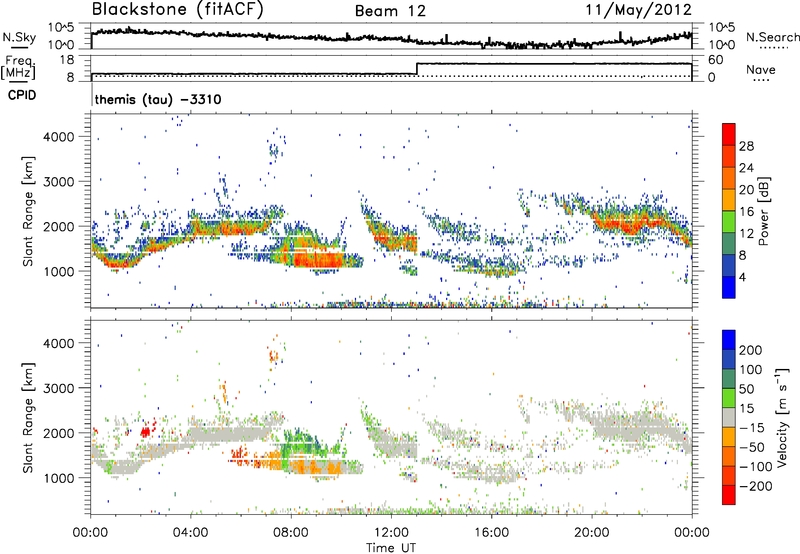Click the "Nave" legend label
Viewport: 800px width, 554px height.
tap(761, 69)
